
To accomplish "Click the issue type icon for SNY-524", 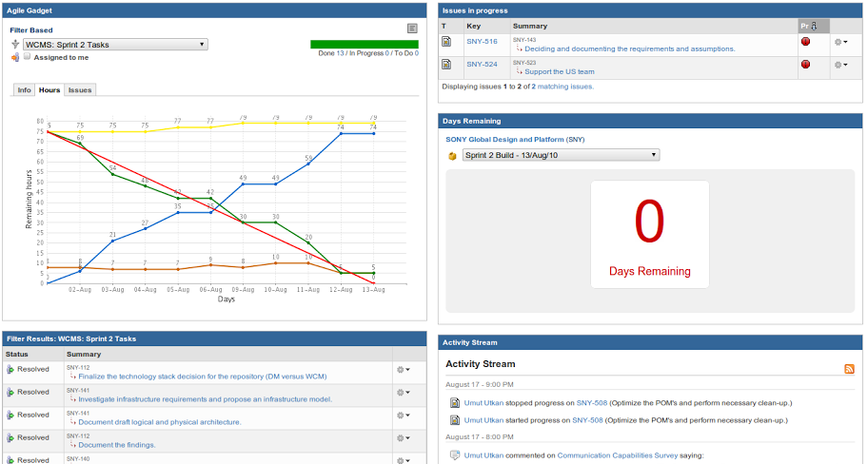I will 446,65.
